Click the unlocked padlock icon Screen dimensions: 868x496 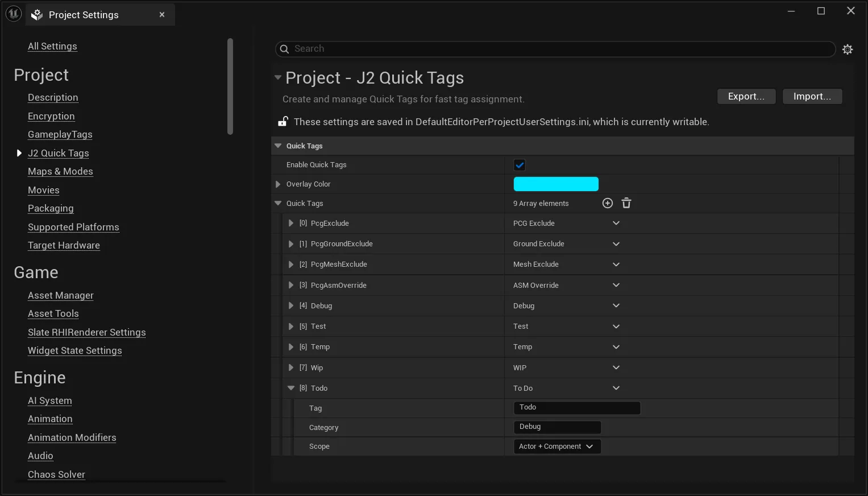[283, 121]
